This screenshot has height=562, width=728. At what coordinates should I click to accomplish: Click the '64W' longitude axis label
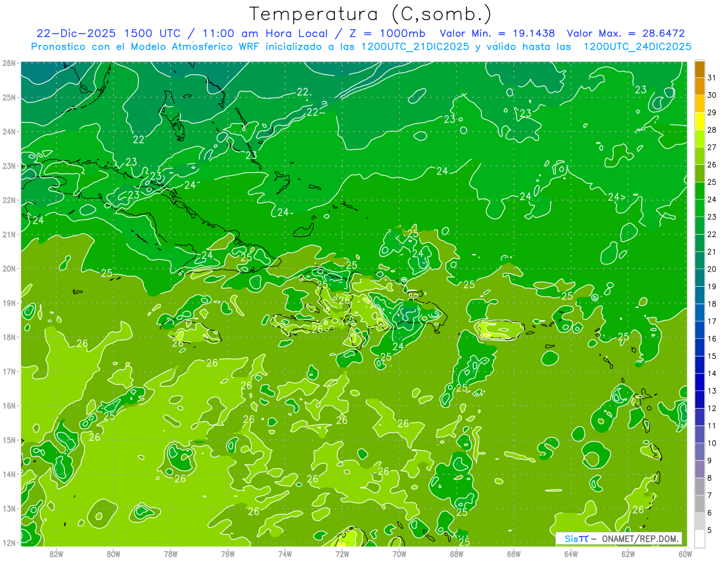(570, 554)
